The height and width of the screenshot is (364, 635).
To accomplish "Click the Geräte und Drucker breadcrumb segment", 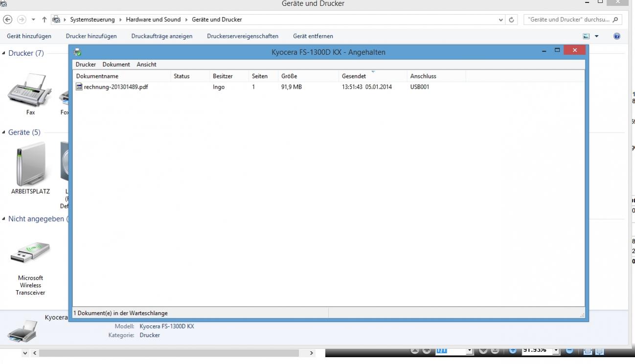I will [x=217, y=20].
